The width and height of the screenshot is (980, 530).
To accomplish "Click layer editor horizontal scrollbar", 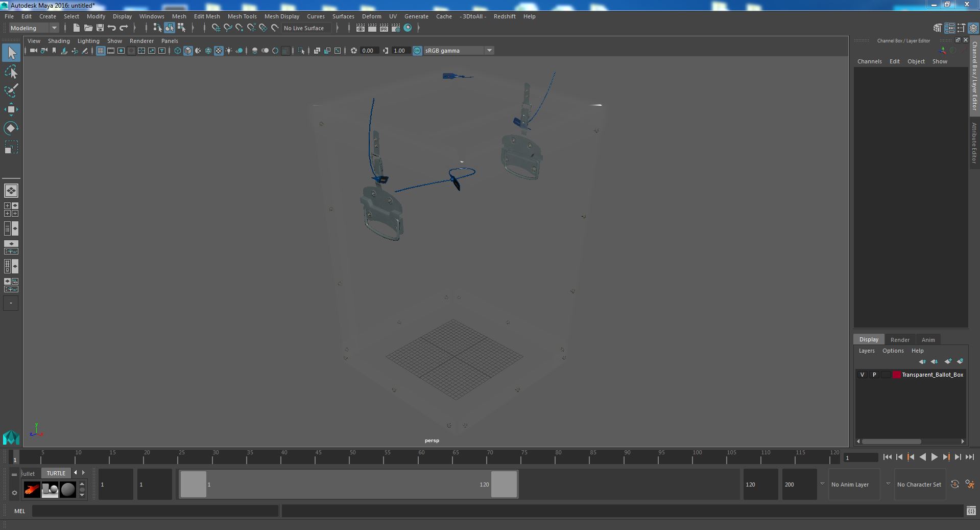I will [x=892, y=441].
